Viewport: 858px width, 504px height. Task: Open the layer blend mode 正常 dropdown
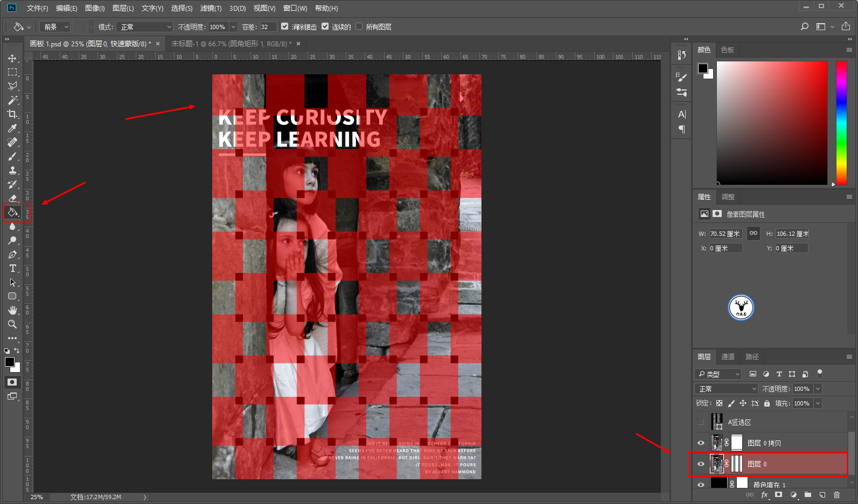pos(727,389)
